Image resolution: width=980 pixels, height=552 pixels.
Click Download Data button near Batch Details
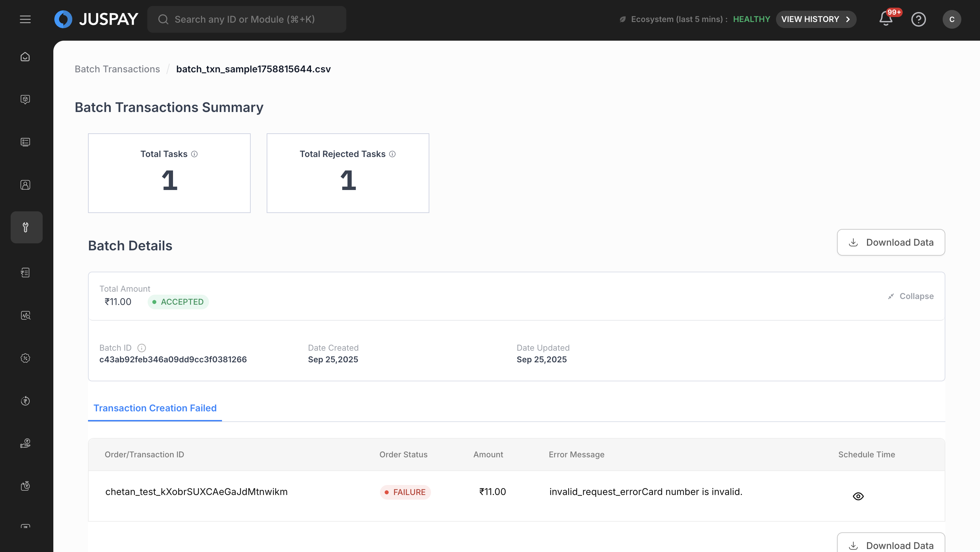point(891,242)
